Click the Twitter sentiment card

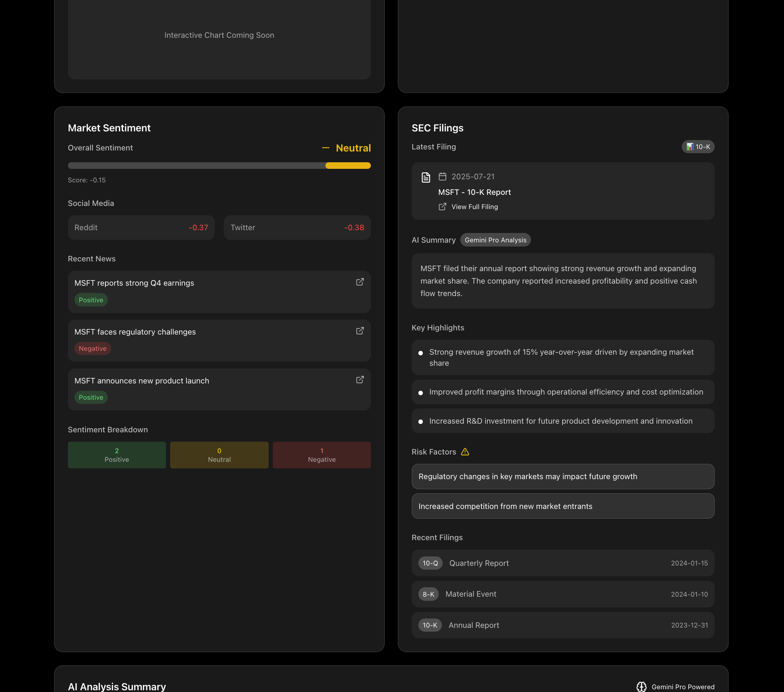pos(297,228)
